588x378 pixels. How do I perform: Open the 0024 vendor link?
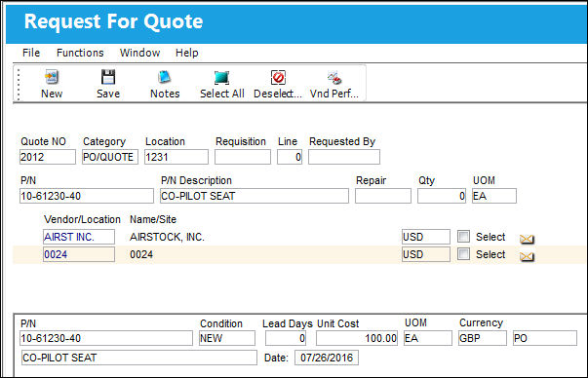click(79, 254)
